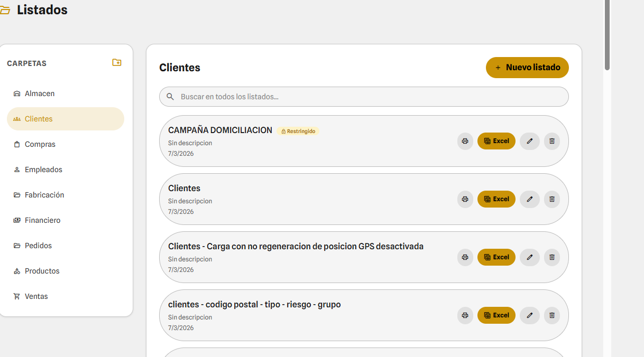Export GPS desactivada listing to Excel
The image size is (644, 357).
click(496, 257)
